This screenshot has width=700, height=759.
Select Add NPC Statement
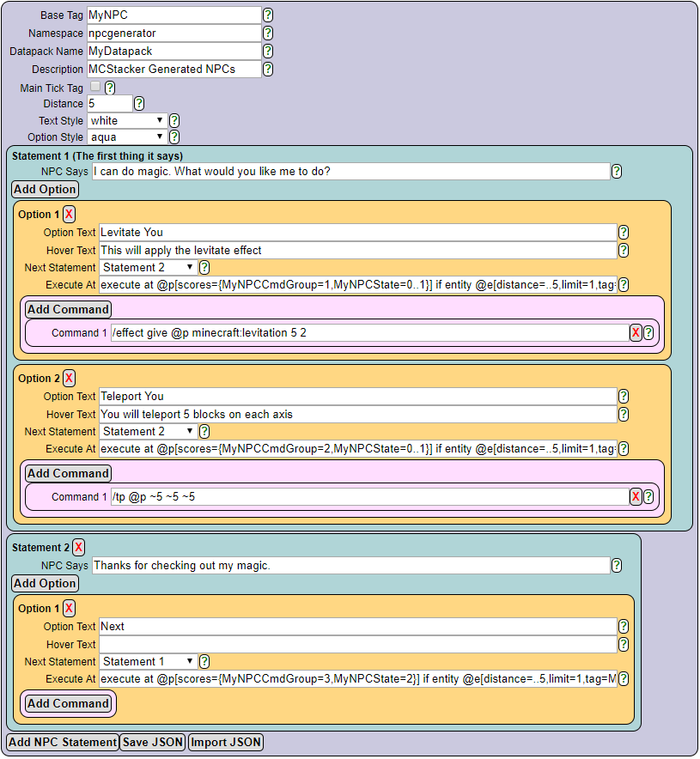coord(62,742)
